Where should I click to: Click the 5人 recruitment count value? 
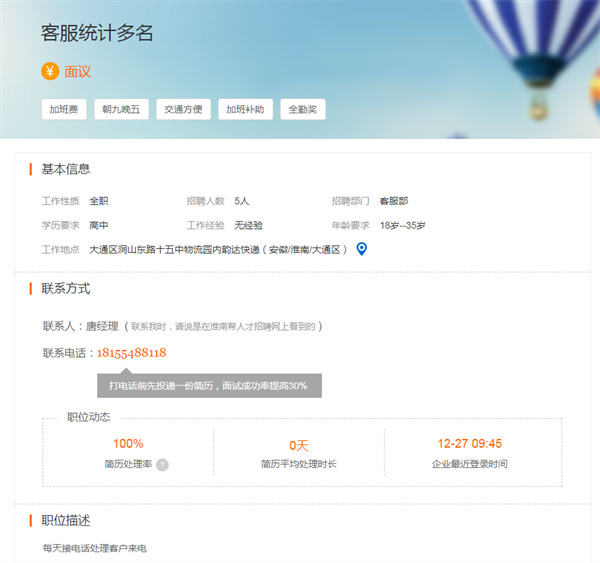pyautogui.click(x=241, y=201)
